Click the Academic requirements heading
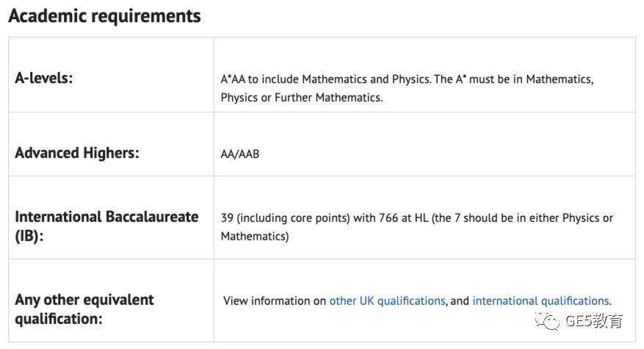The width and height of the screenshot is (644, 349). click(x=105, y=16)
